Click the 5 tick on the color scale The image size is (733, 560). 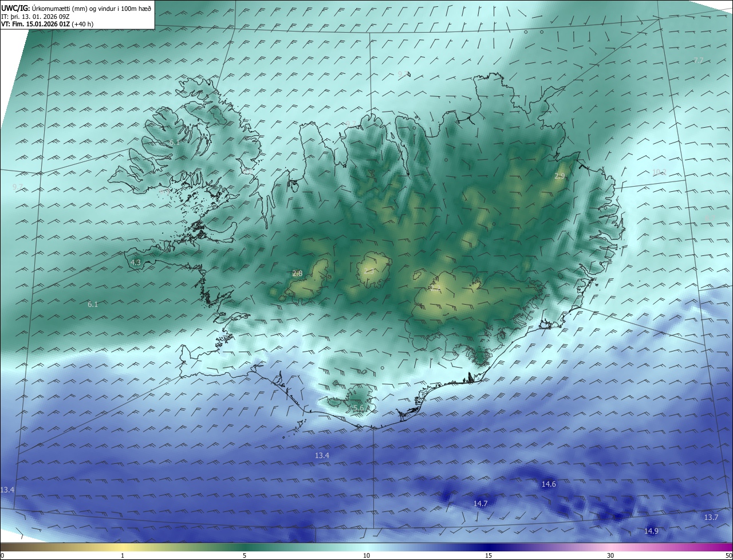245,555
